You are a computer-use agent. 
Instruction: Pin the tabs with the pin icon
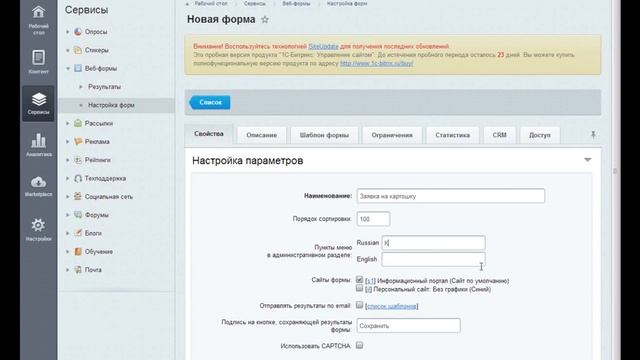[593, 135]
